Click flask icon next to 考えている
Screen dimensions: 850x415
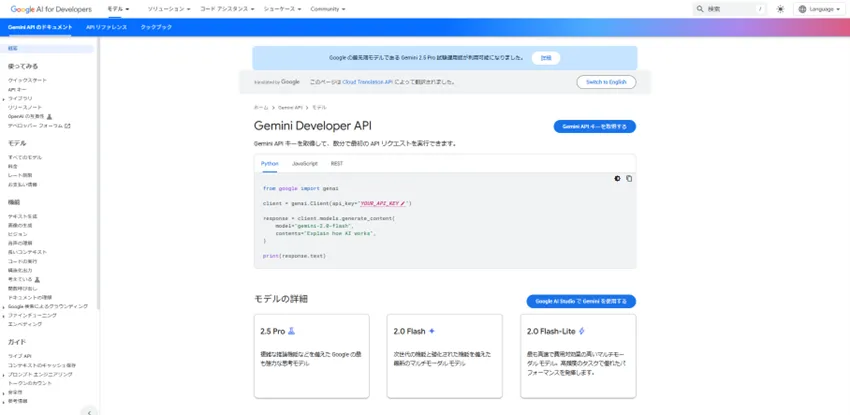click(x=37, y=280)
